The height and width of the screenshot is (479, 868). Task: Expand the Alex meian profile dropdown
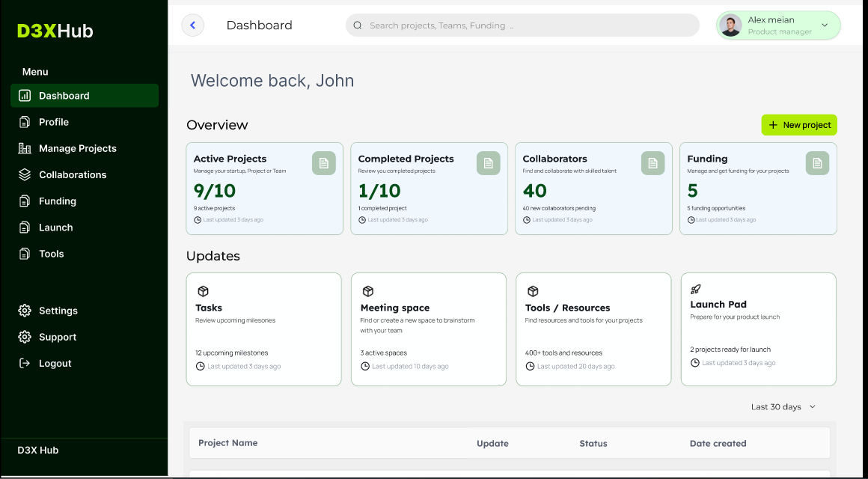825,25
